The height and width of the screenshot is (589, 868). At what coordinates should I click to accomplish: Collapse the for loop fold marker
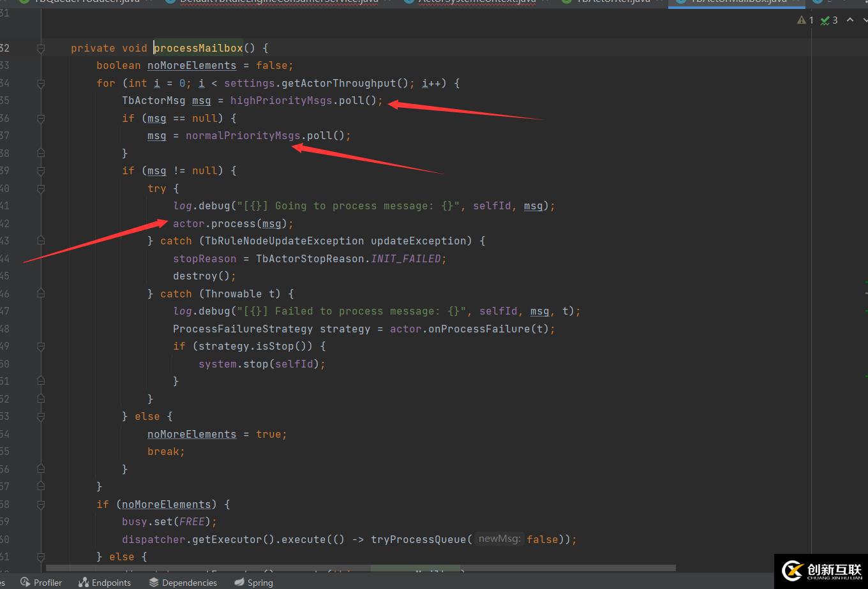pos(41,83)
